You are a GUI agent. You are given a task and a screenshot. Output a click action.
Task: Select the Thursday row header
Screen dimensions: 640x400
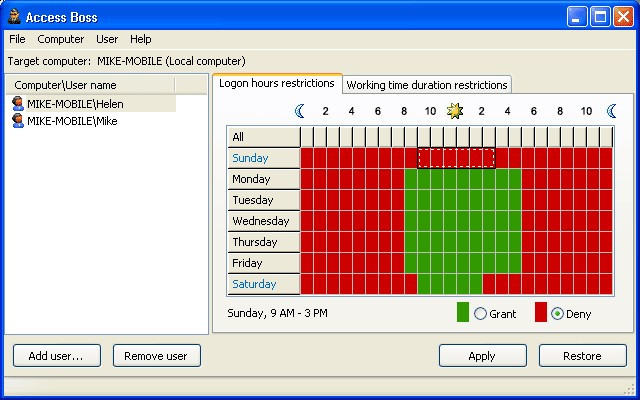[x=264, y=242]
